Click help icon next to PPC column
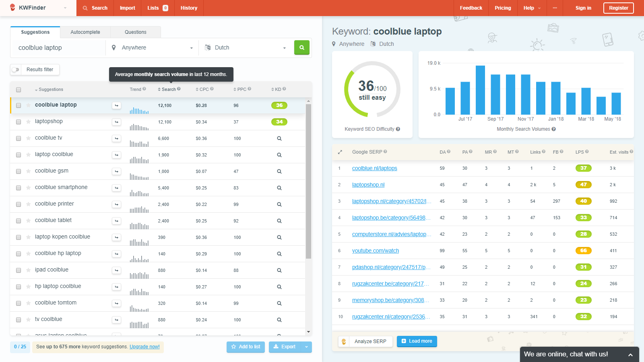Image resolution: width=644 pixels, height=362 pixels. [249, 89]
